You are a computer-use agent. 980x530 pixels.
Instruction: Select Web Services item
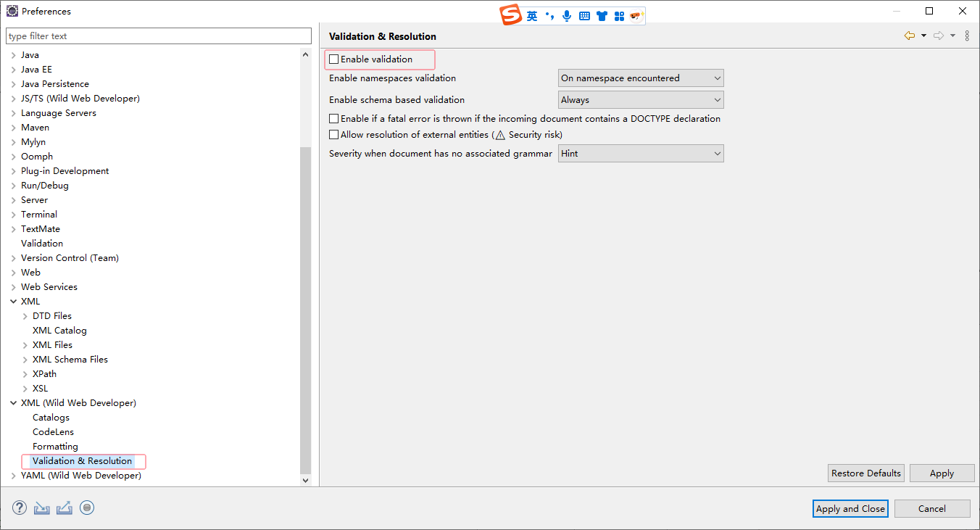[49, 287]
